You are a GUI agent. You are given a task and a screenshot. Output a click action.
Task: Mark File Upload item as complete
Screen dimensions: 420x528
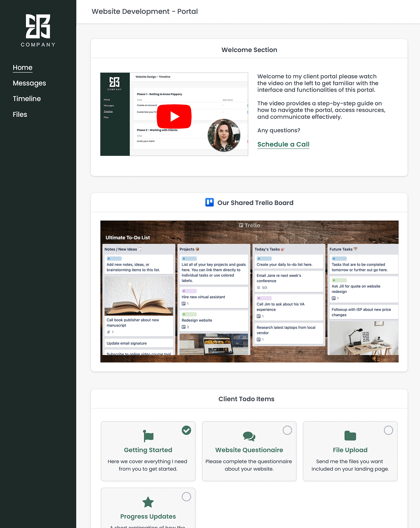coord(388,430)
